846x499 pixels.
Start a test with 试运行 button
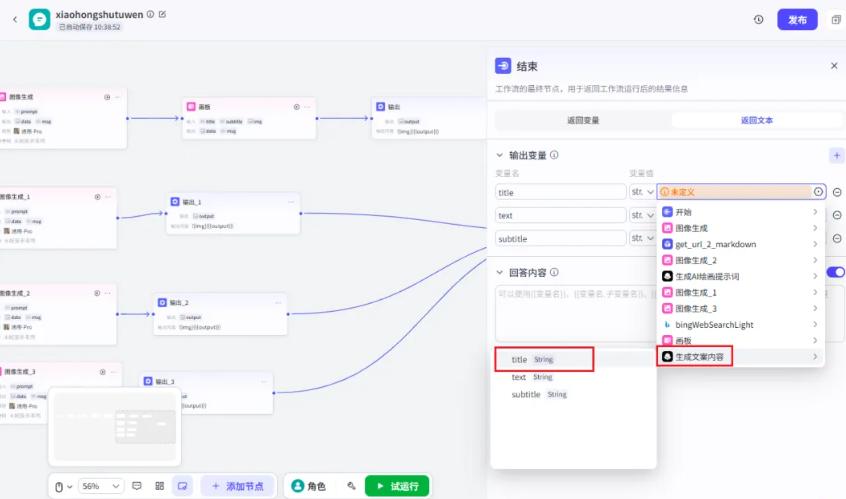(397, 486)
